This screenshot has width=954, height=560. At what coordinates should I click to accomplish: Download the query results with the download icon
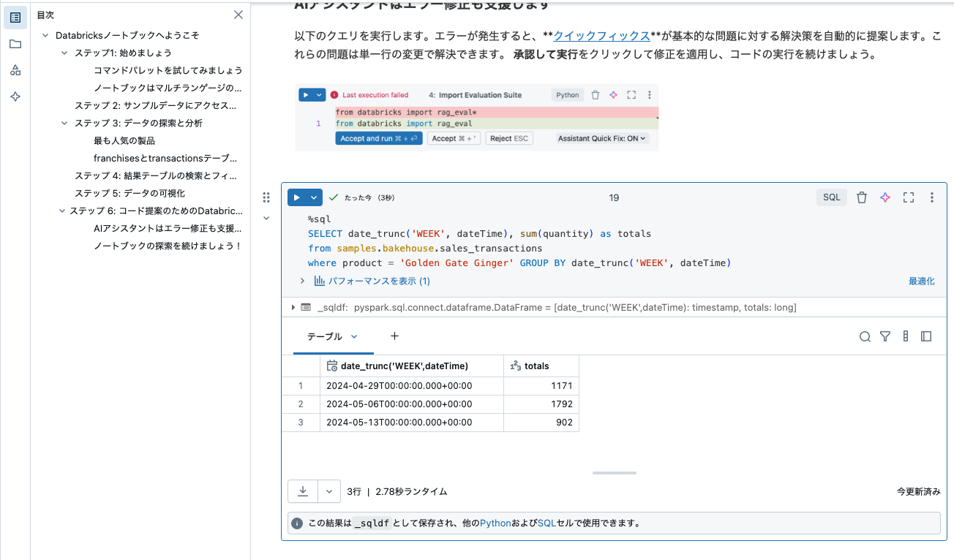[302, 491]
